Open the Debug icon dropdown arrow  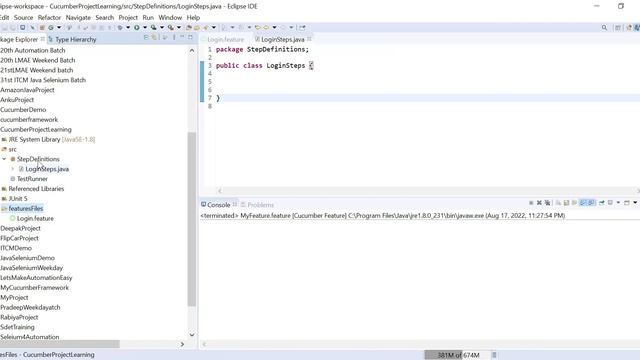tap(128, 27)
